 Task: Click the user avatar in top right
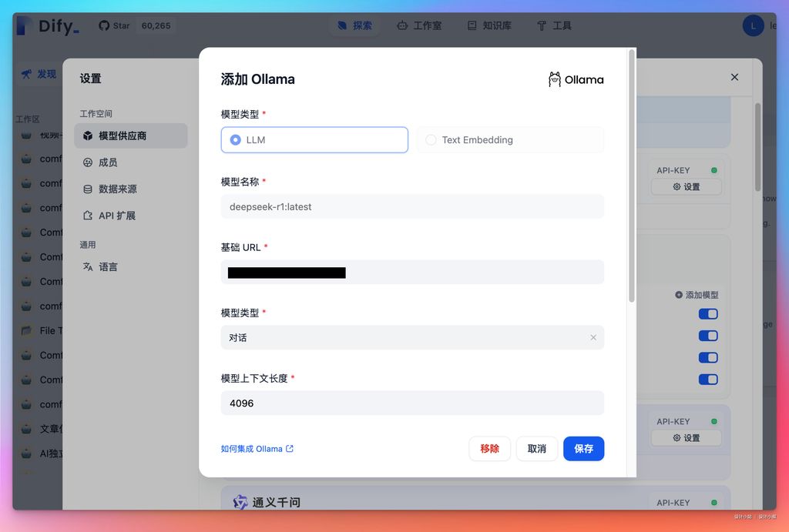pyautogui.click(x=753, y=25)
